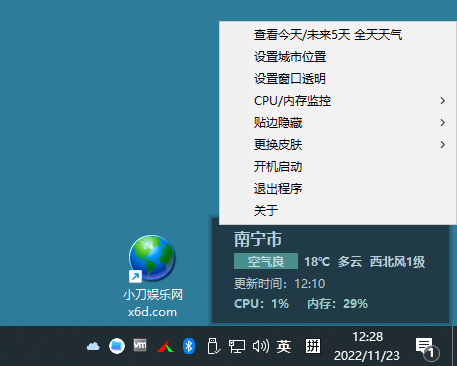Select 设置窗口透明 menu item
Screen dimensions: 457x366
point(338,79)
